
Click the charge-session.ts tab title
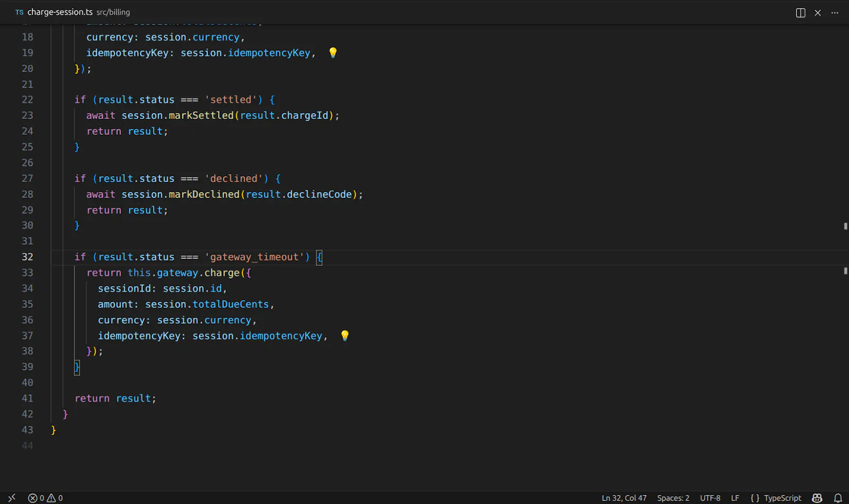click(60, 12)
